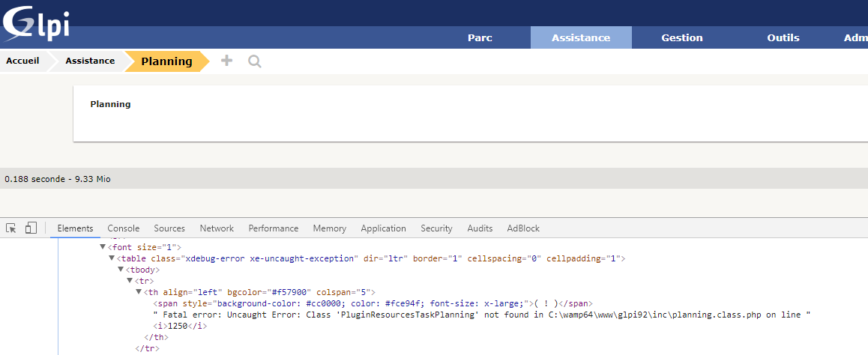Switch to the Memory tab
Image resolution: width=868 pixels, height=355 pixels.
pyautogui.click(x=329, y=228)
